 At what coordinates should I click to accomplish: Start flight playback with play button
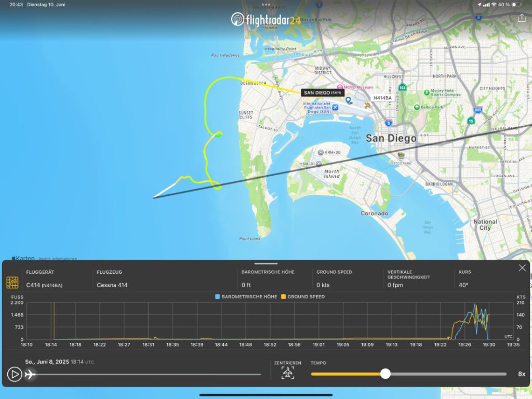point(15,374)
